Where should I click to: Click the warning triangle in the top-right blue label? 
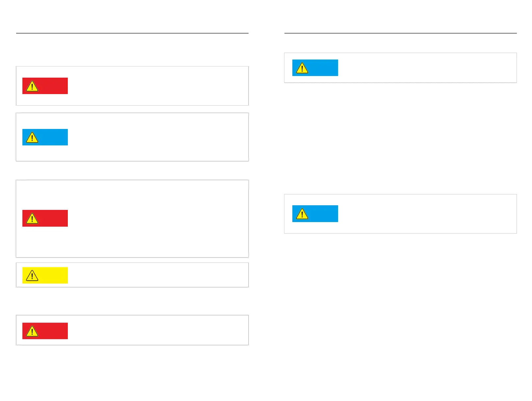coord(302,68)
